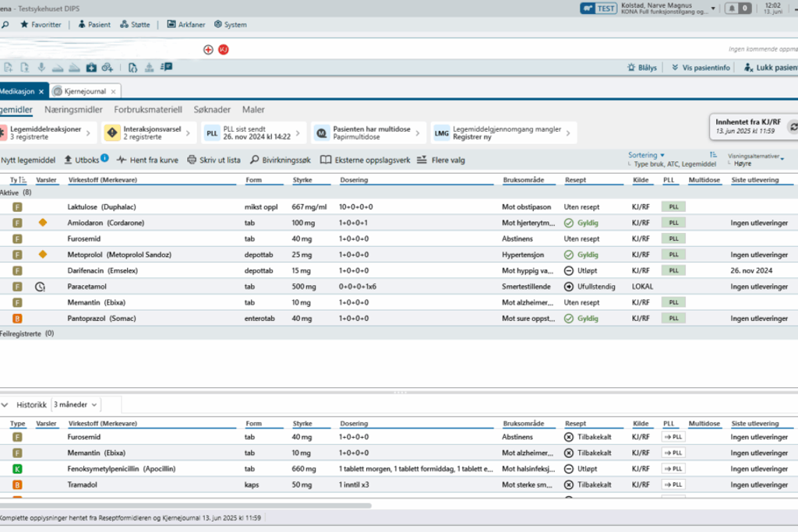Click the first-aid kit toolbar icon

coord(90,68)
